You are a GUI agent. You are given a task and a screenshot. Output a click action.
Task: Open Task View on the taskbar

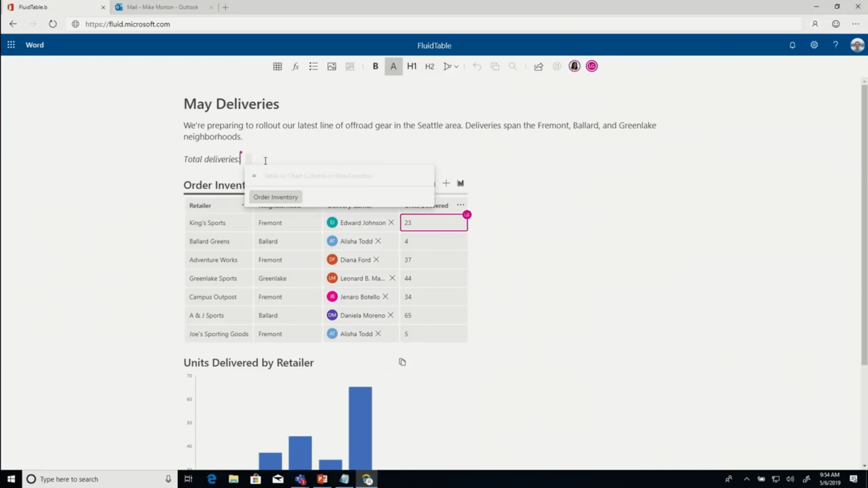(x=189, y=479)
